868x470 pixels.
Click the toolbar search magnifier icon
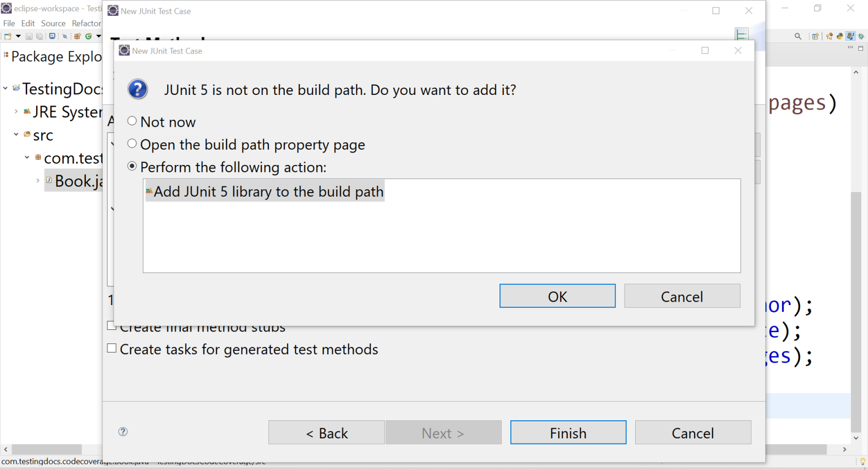(x=798, y=36)
